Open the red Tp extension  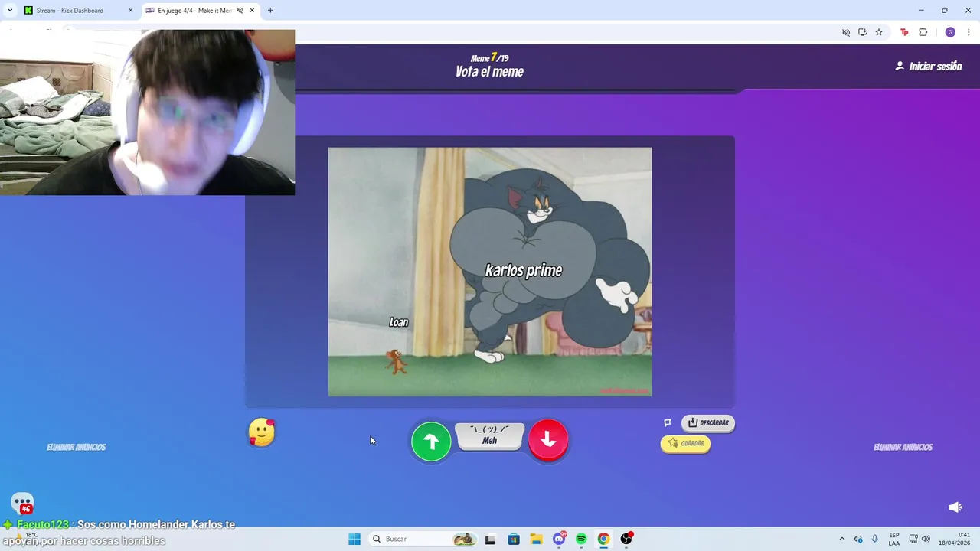pyautogui.click(x=904, y=32)
